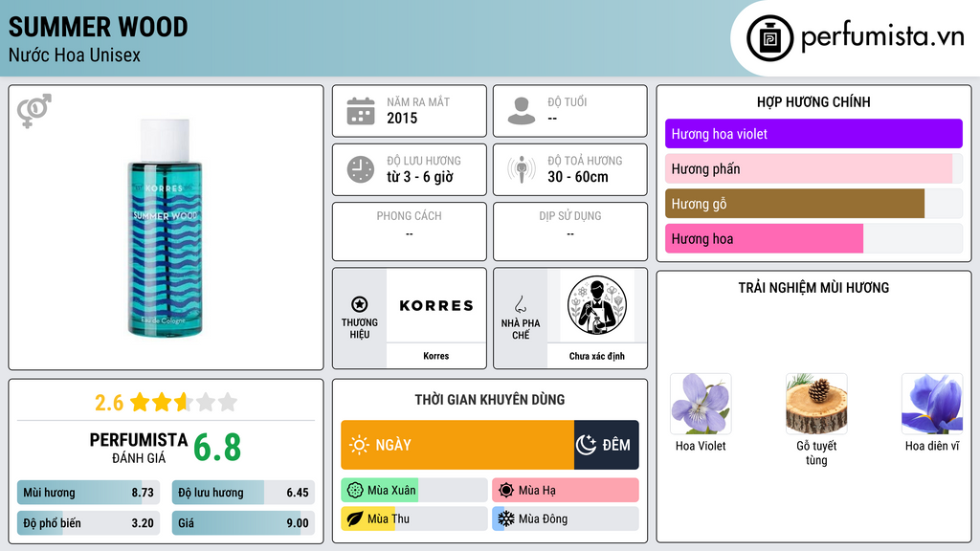
Task: Select the Hương hoa accord bar
Action: point(813,238)
